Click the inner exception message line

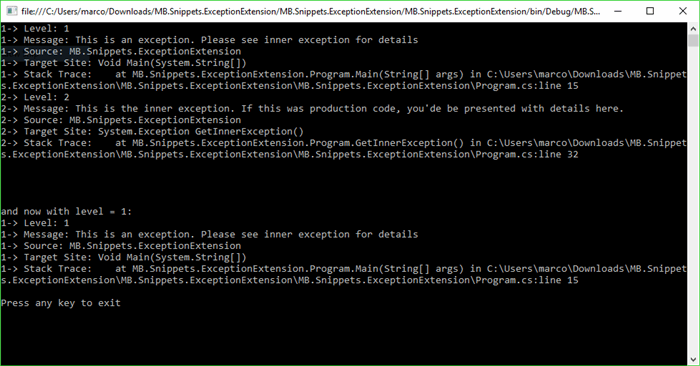point(312,108)
